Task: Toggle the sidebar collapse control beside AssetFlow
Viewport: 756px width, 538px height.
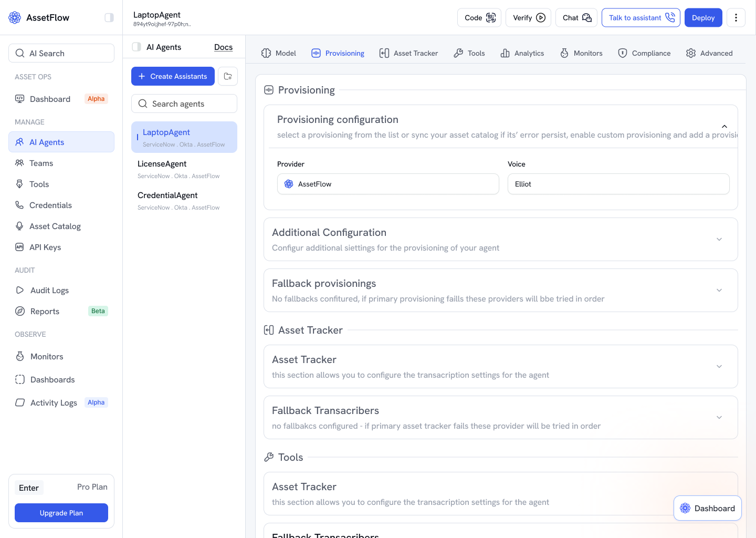Action: coord(109,17)
